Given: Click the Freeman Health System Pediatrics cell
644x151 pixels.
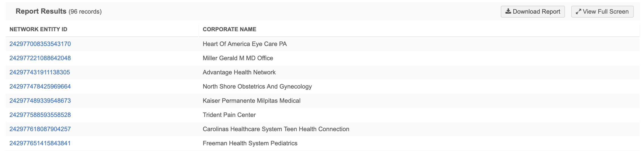Looking at the screenshot, I should (250, 143).
